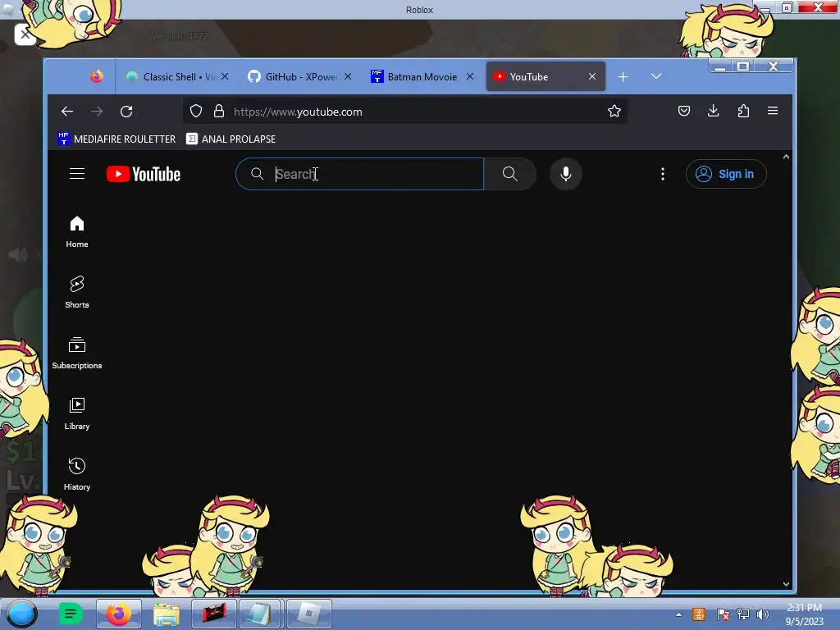840x630 pixels.
Task: Open Windows Start orb
Action: [x=21, y=614]
